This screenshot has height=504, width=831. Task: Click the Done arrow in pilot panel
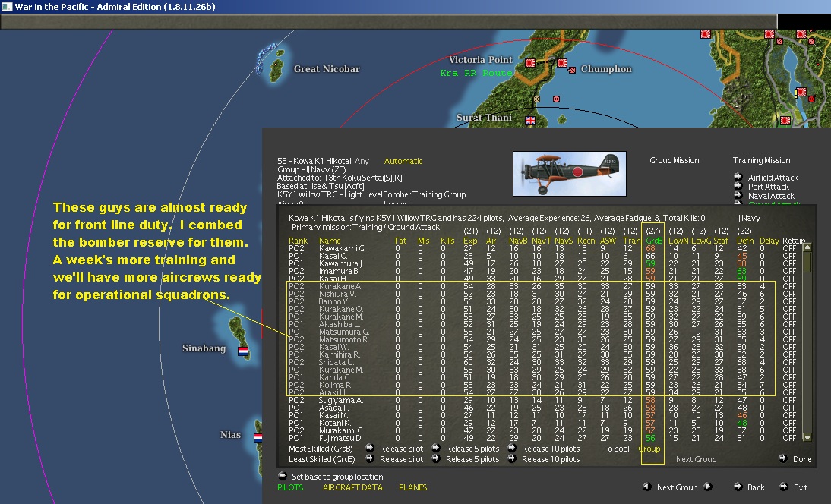point(783,458)
